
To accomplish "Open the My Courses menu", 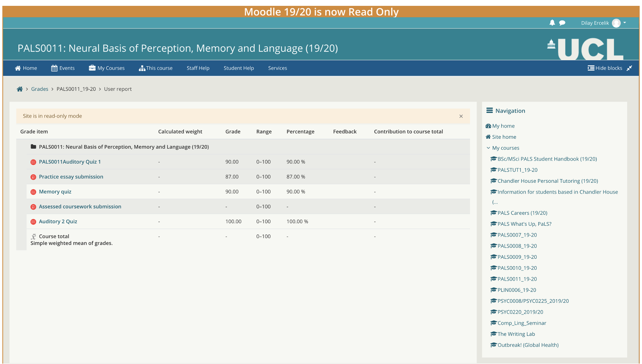I will pyautogui.click(x=107, y=68).
